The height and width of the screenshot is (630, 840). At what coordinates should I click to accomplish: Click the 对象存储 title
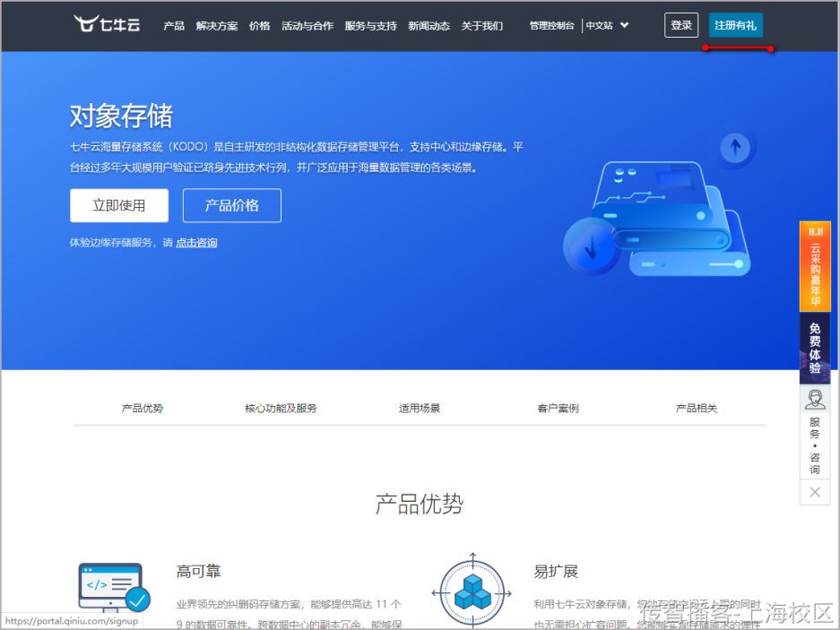(122, 117)
